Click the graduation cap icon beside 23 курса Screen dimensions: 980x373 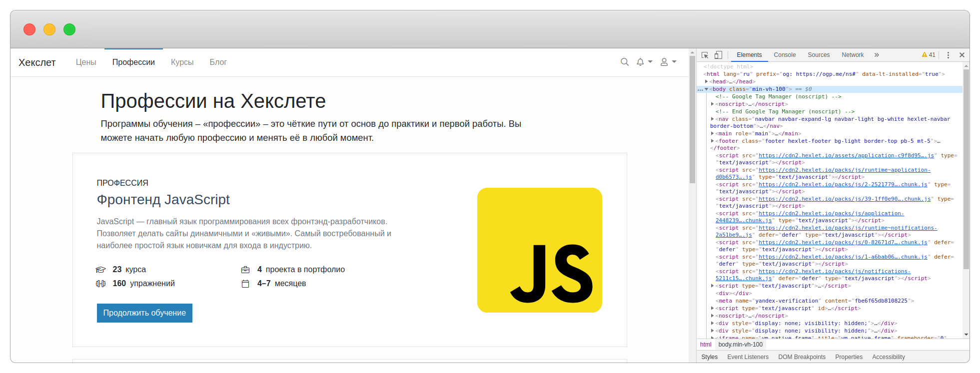point(101,270)
